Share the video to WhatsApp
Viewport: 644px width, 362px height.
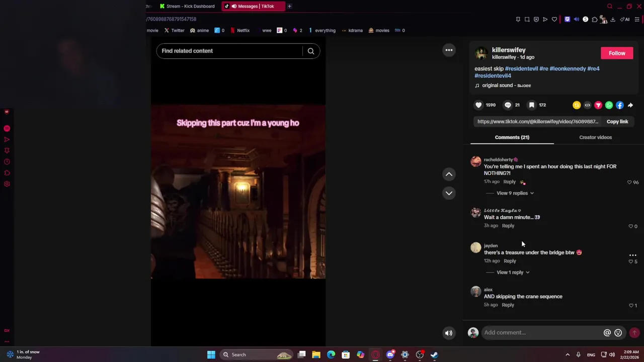pos(609,105)
